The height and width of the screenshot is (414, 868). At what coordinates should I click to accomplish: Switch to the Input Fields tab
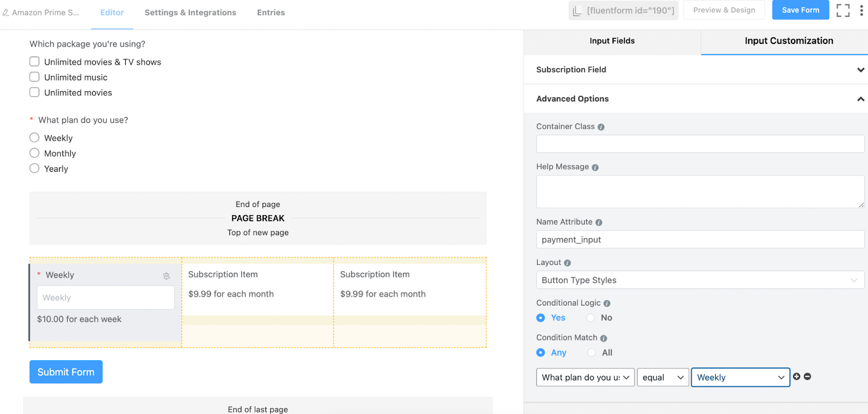[x=612, y=41]
